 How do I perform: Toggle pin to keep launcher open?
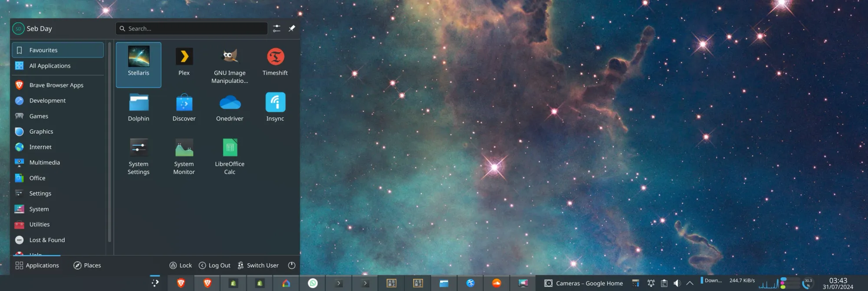tap(292, 29)
